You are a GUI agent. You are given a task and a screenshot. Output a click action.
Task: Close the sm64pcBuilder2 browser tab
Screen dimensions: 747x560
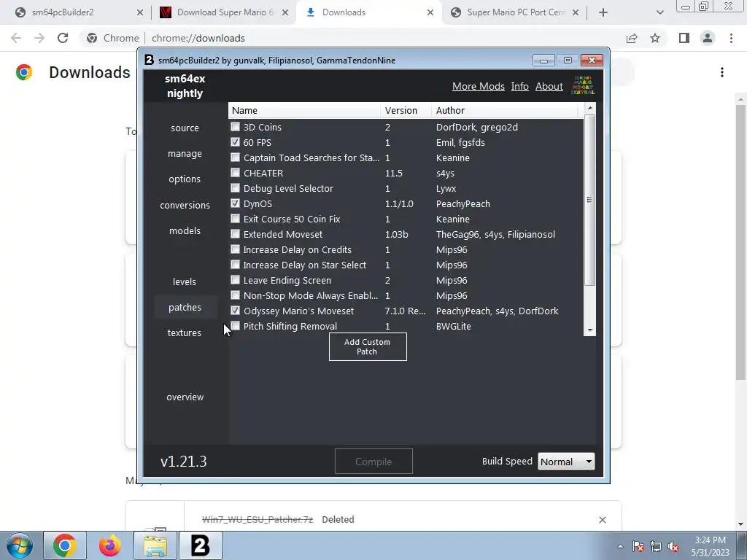pyautogui.click(x=140, y=12)
